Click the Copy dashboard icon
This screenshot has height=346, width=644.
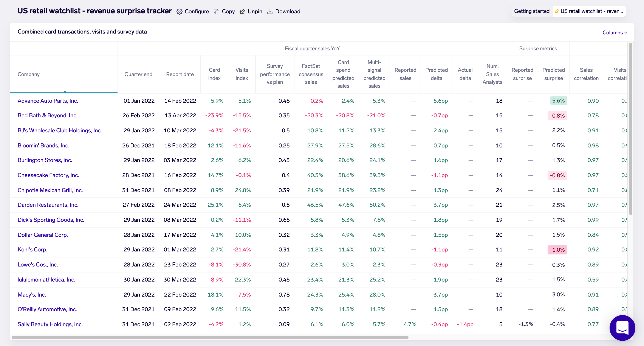(x=217, y=12)
